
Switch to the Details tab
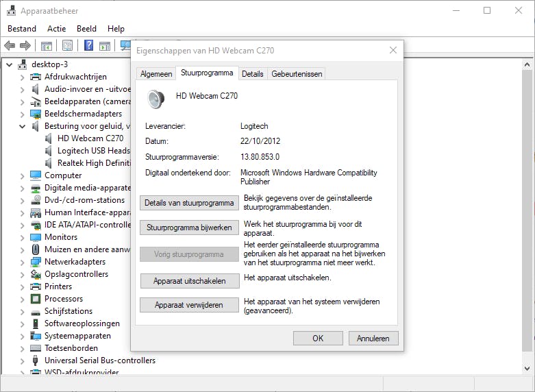click(253, 74)
